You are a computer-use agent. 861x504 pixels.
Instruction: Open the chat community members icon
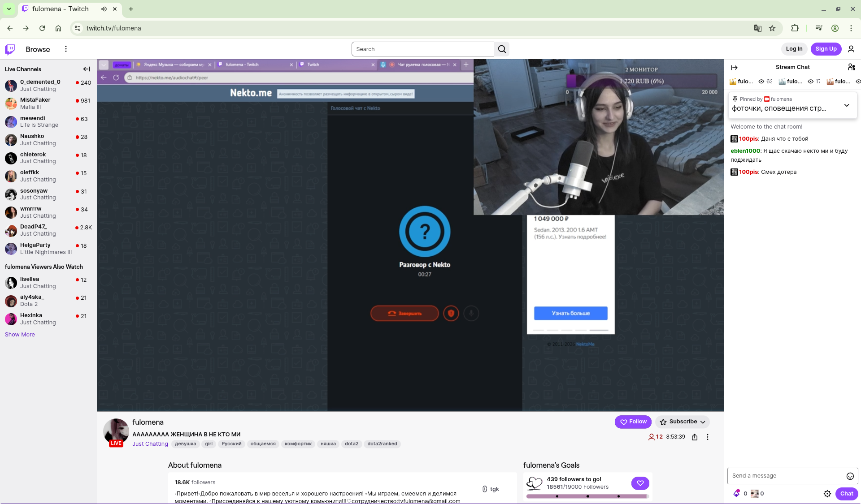point(851,67)
